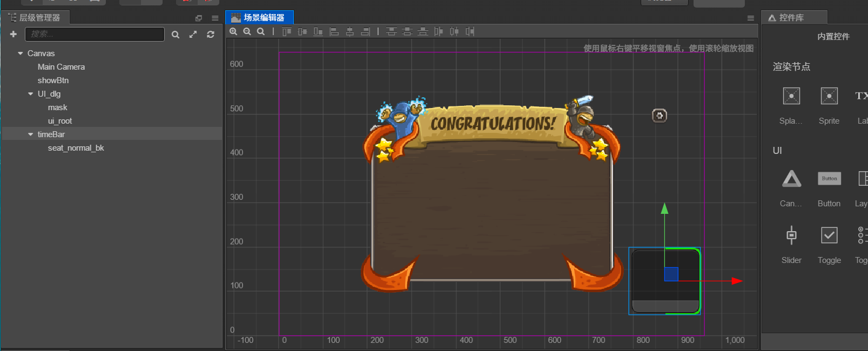This screenshot has height=351, width=868.
Task: Distribute nodes by left edges
Action: click(439, 31)
